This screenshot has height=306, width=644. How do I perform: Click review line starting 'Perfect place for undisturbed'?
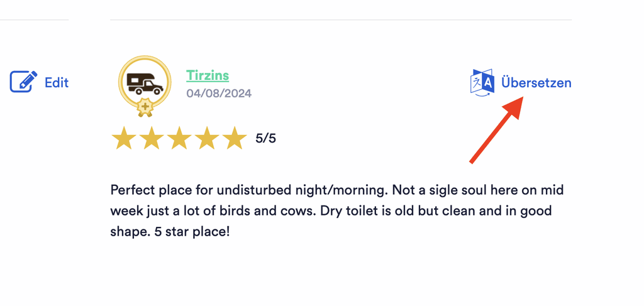tap(337, 190)
